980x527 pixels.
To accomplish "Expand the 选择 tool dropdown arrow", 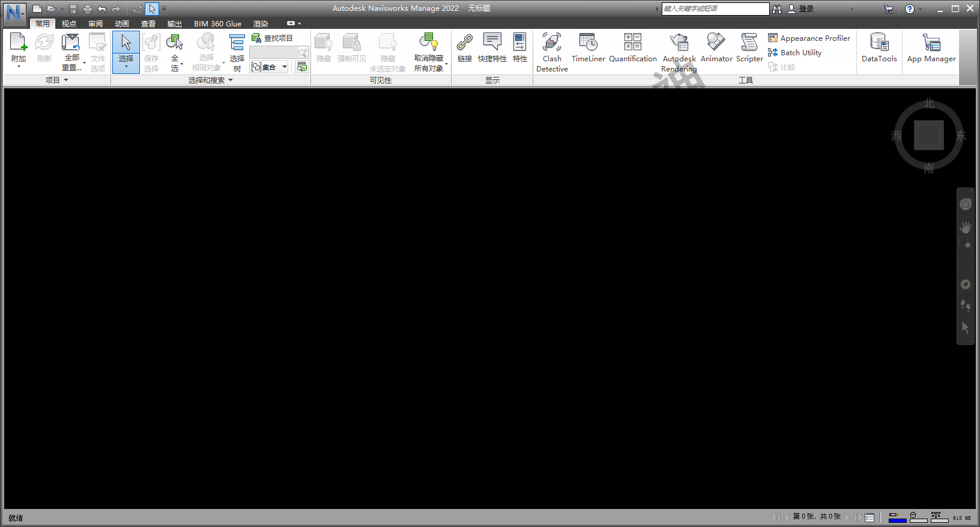I will (x=126, y=68).
